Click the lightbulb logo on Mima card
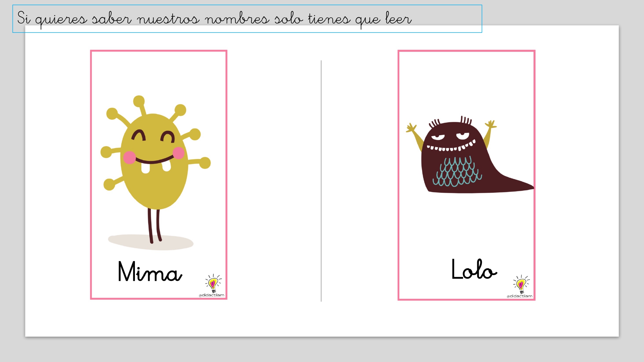644x362 pixels. [x=213, y=283]
